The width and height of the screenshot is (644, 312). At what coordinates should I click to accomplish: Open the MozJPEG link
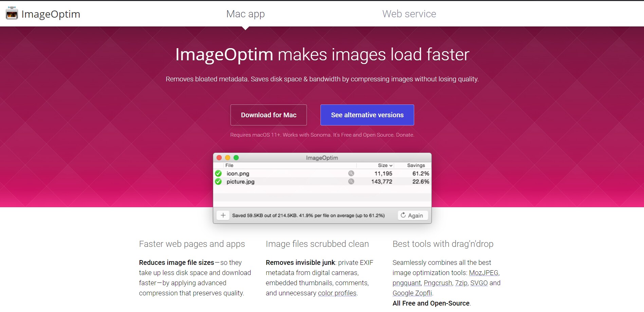(x=483, y=273)
